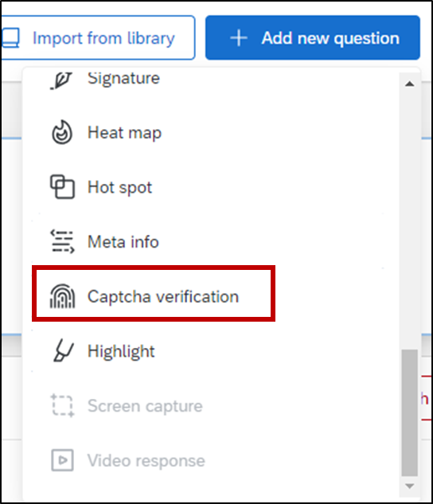433x504 pixels.
Task: Click the Meta info lines icon
Action: [62, 241]
